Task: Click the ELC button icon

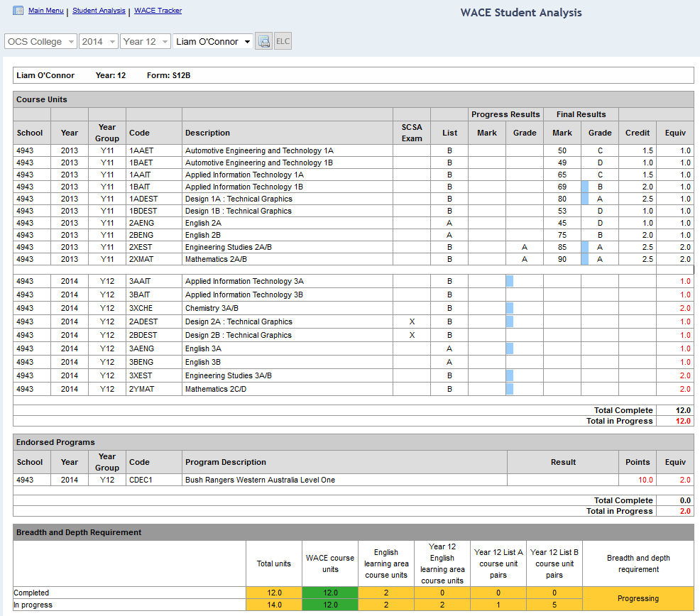Action: [x=283, y=41]
